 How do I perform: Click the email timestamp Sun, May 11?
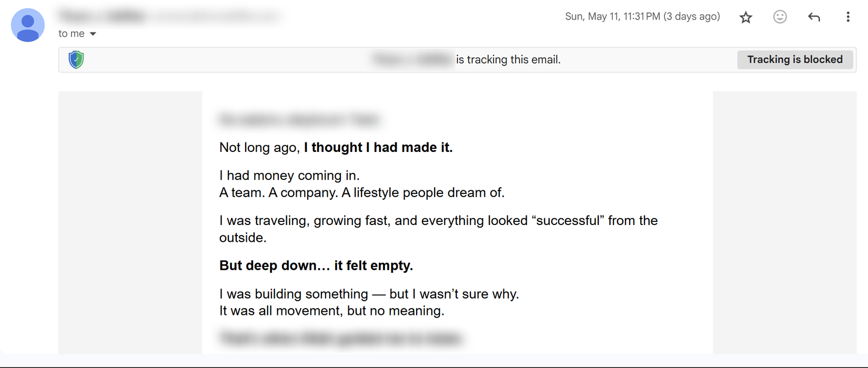642,16
